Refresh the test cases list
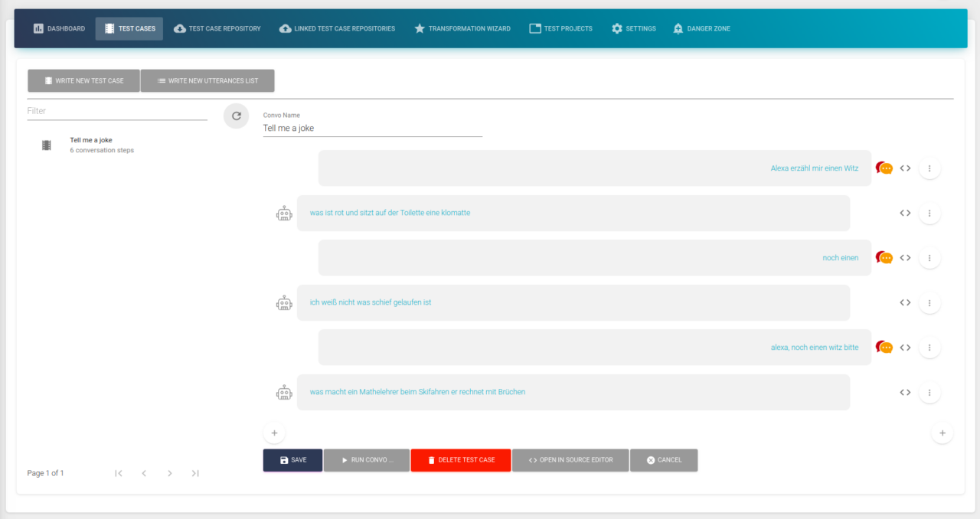 coord(236,116)
